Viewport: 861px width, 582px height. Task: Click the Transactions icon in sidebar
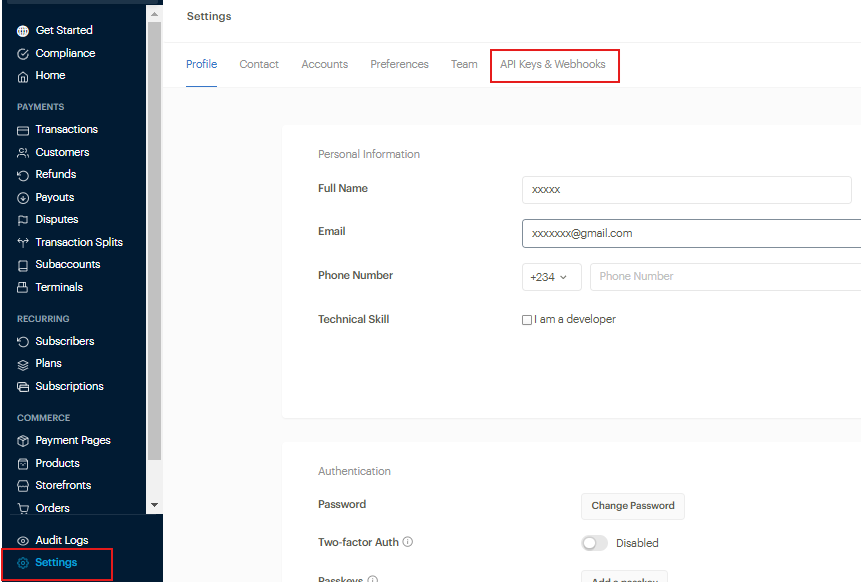click(x=23, y=130)
